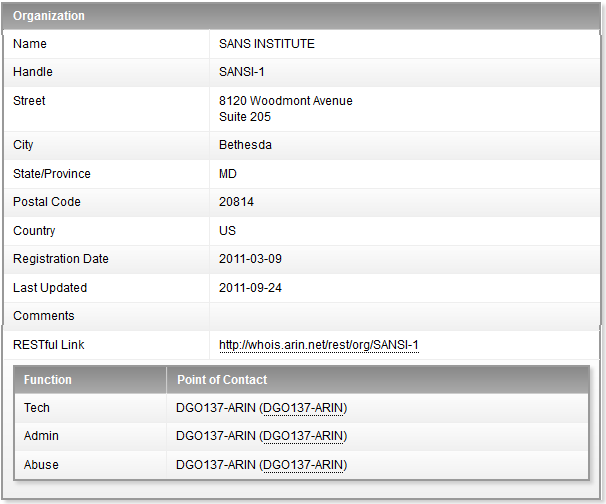Screen dimensions: 606x504
Task: Click the 'City' field label
Action: point(23,145)
